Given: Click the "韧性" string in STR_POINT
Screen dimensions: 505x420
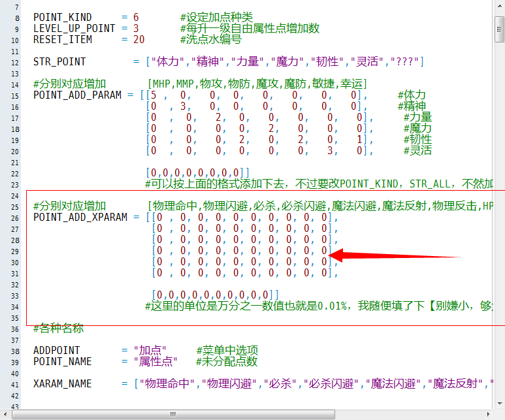Looking at the screenshot, I should pos(327,62).
